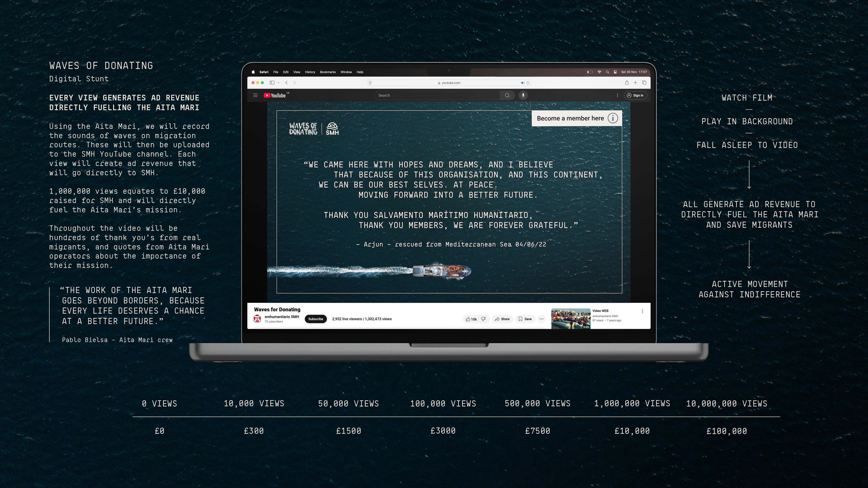Go to the YouTube home logo
The height and width of the screenshot is (488, 868).
pyautogui.click(x=275, y=95)
